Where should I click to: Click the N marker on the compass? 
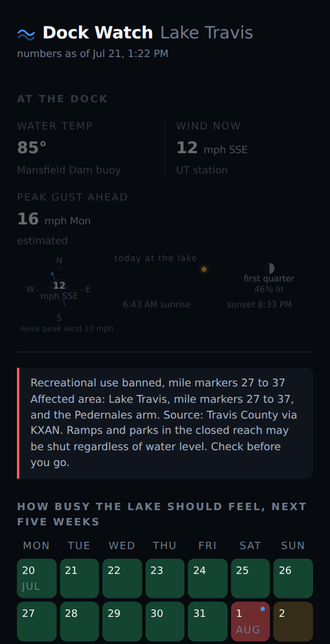[59, 260]
